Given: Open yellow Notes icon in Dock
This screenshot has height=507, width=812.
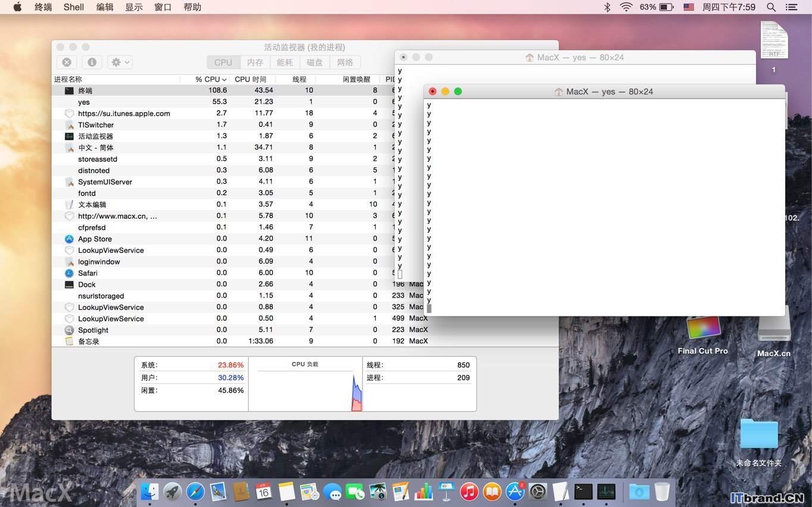Looking at the screenshot, I should pyautogui.click(x=286, y=492).
